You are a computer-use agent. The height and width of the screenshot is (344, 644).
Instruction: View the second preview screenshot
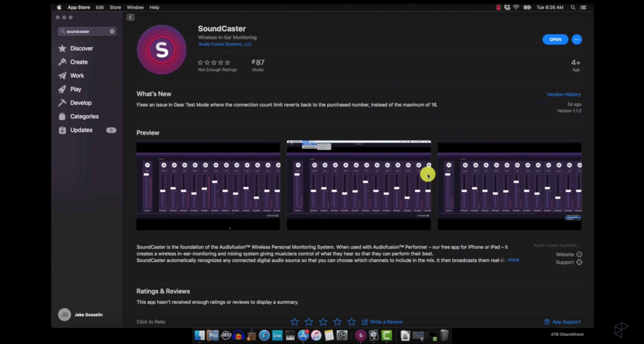359,185
